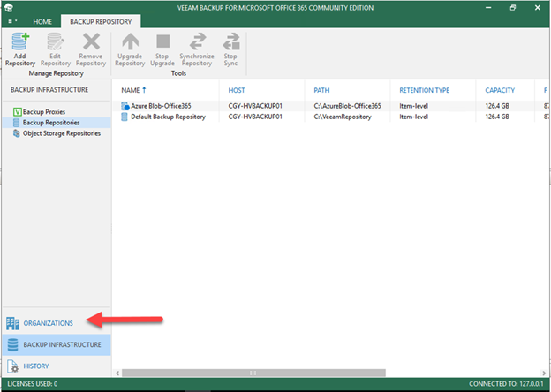
Task: Click host cell in Default Backup Repository row
Action: tap(255, 117)
